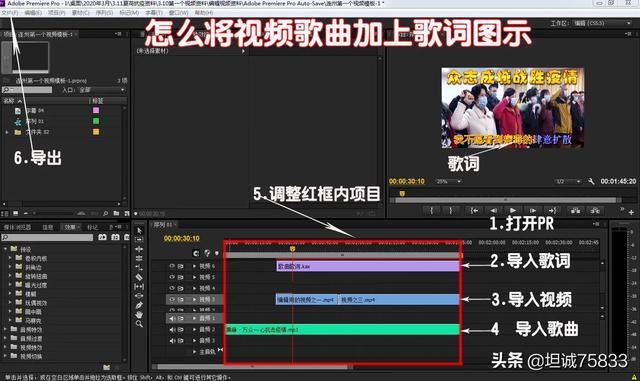Click the pink label swatch of caption item
Image resolution: width=640 pixels, height=381 pixels.
[x=96, y=110]
